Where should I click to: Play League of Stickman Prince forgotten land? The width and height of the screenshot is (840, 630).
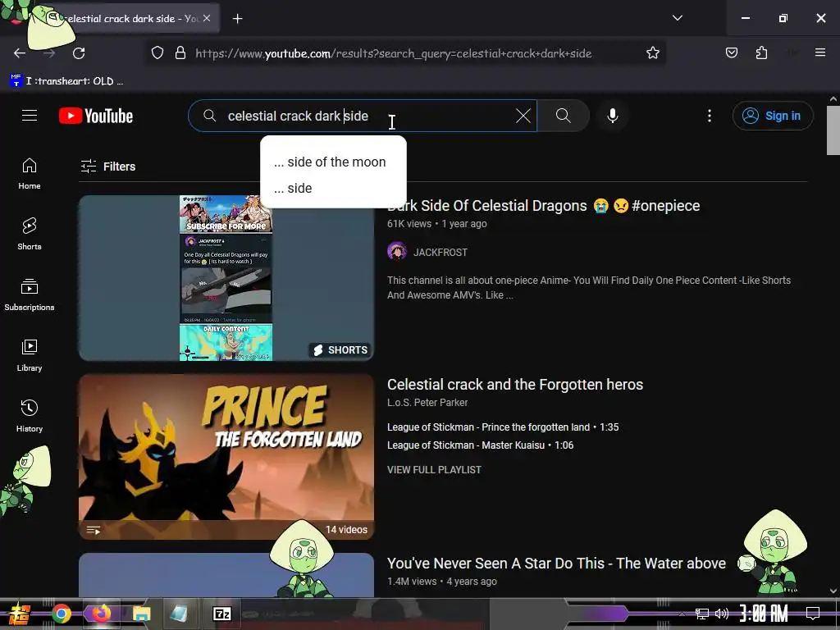point(503,427)
